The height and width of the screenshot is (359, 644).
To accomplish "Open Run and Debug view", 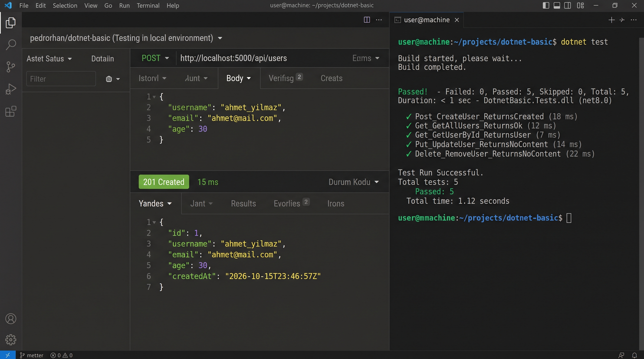I will [11, 89].
